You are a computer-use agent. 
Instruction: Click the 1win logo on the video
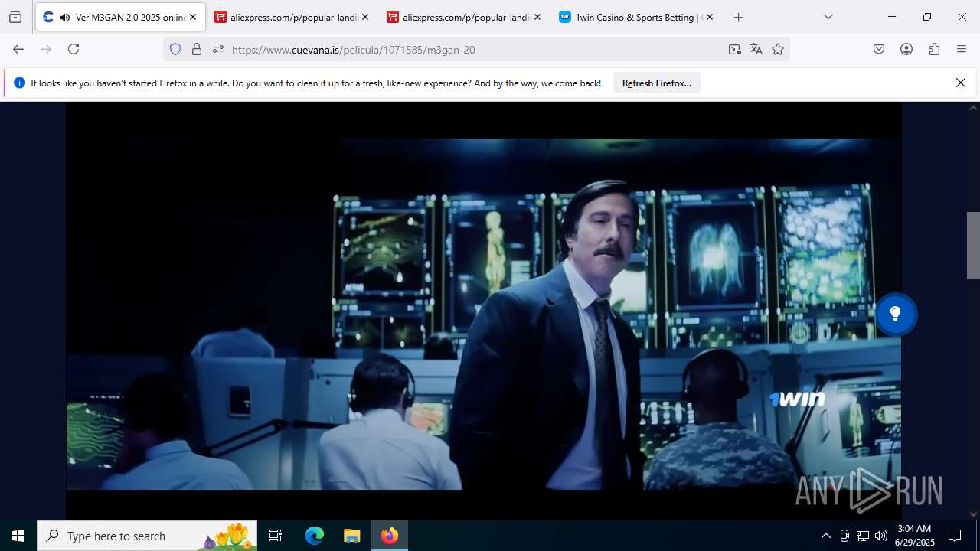click(797, 399)
